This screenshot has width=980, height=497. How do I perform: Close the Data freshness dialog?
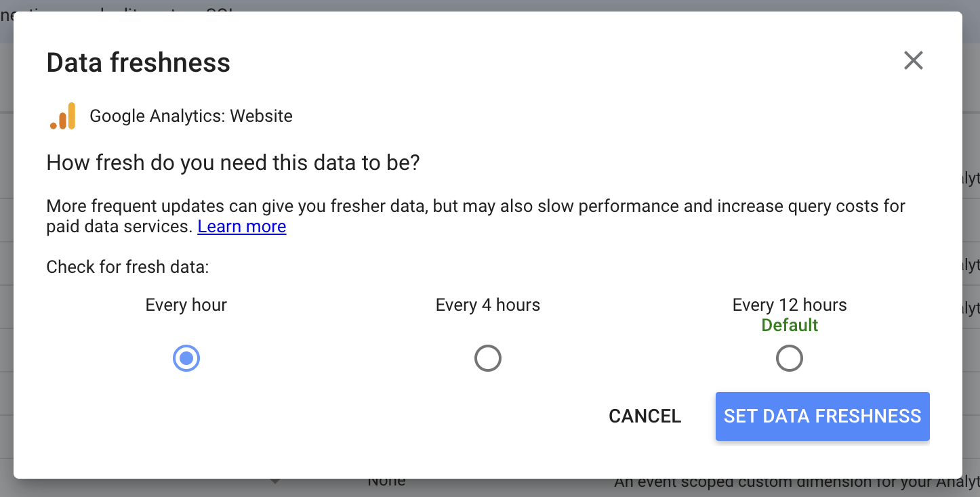[913, 60]
